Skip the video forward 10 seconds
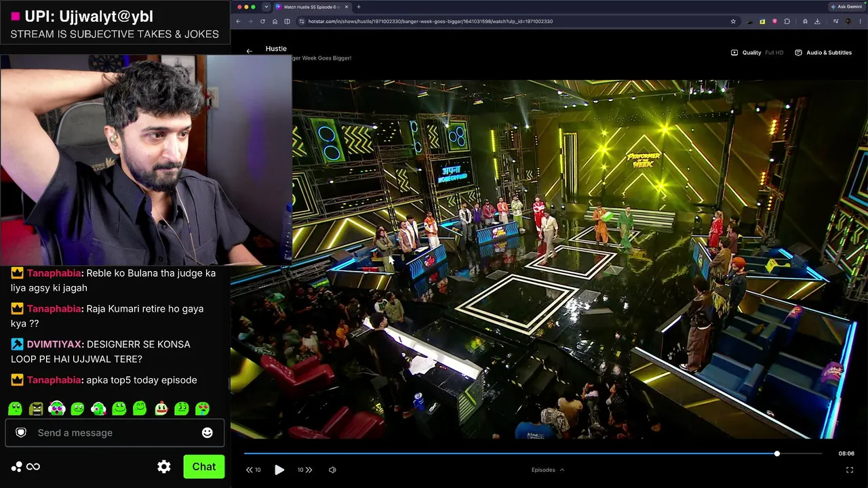 coord(305,470)
